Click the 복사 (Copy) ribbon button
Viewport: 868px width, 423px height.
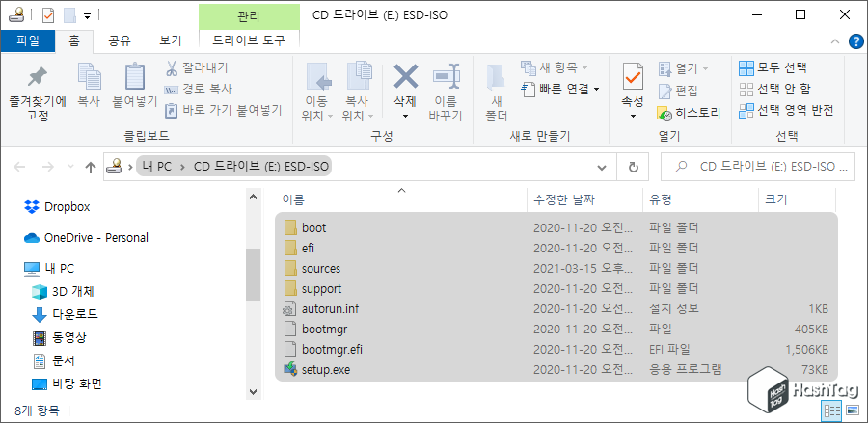pos(89,86)
